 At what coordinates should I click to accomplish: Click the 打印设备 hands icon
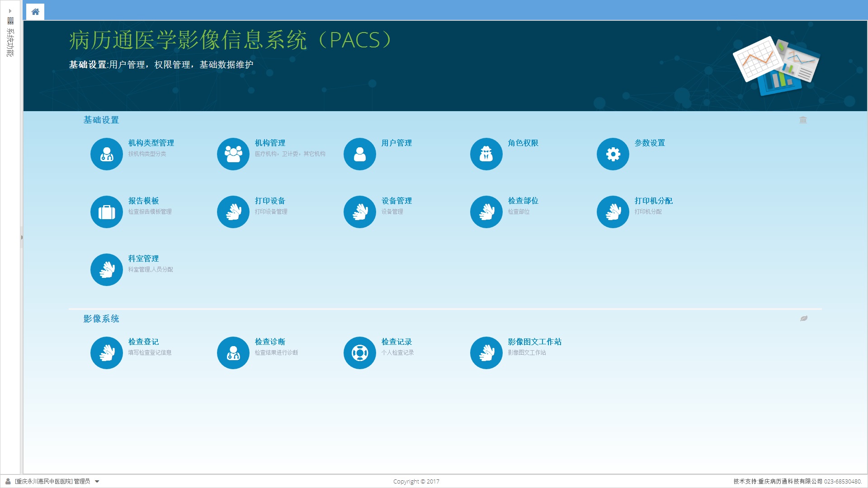click(x=233, y=212)
